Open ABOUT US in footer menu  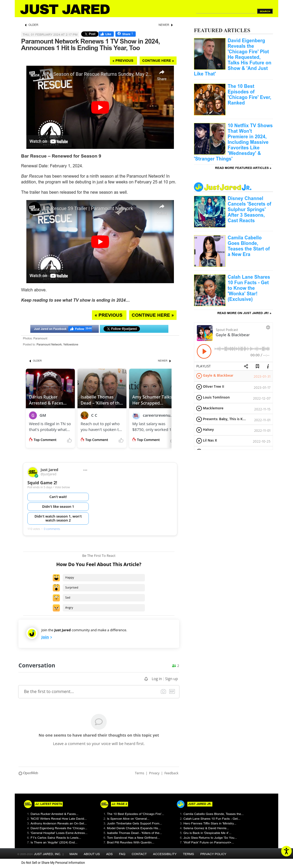(x=91, y=854)
